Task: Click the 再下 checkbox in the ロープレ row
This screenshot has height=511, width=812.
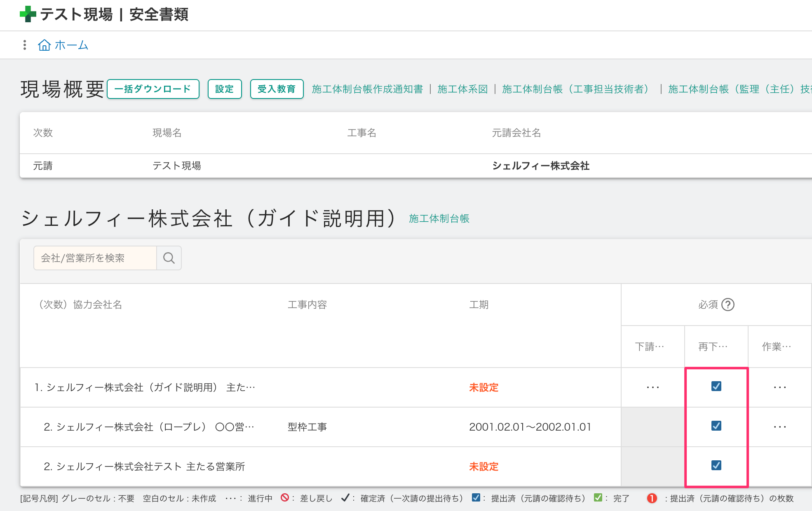Action: coord(716,426)
